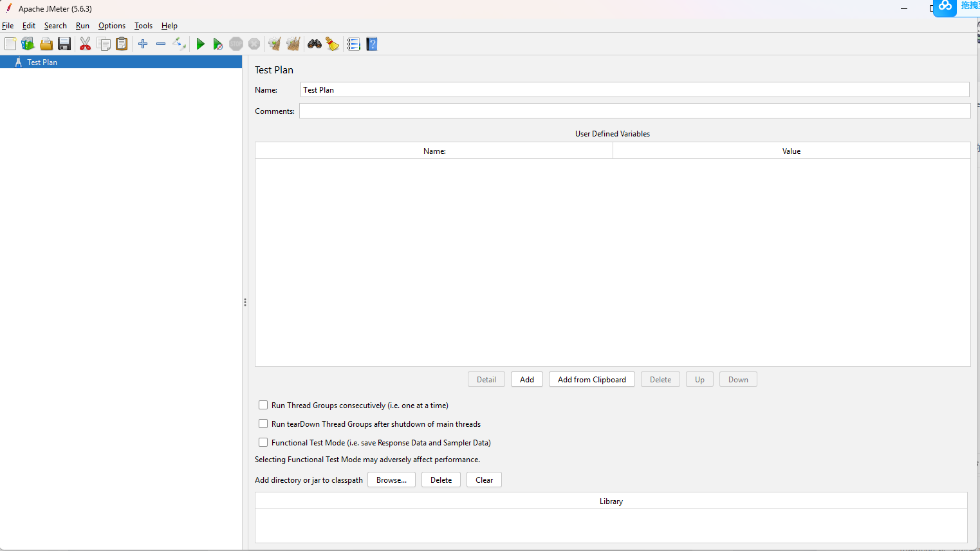Click the Delete button beside Browse...
Viewport: 980px width, 551px height.
tap(441, 480)
